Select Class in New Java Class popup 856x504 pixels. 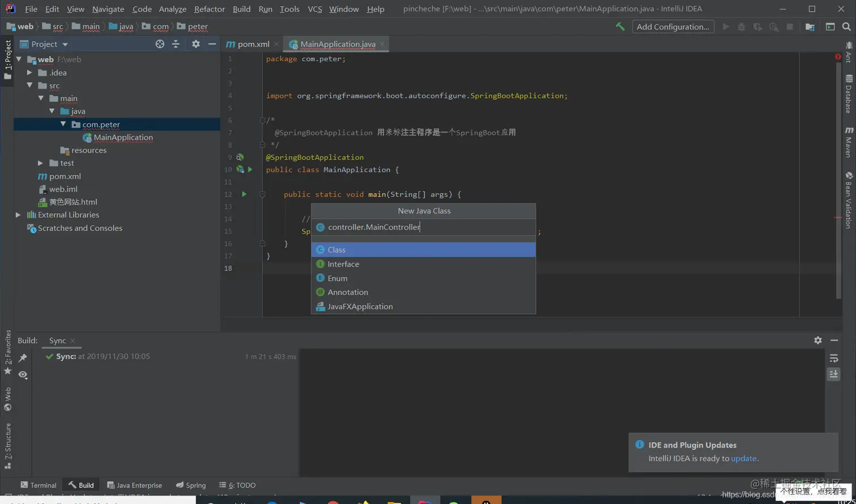pyautogui.click(x=423, y=249)
